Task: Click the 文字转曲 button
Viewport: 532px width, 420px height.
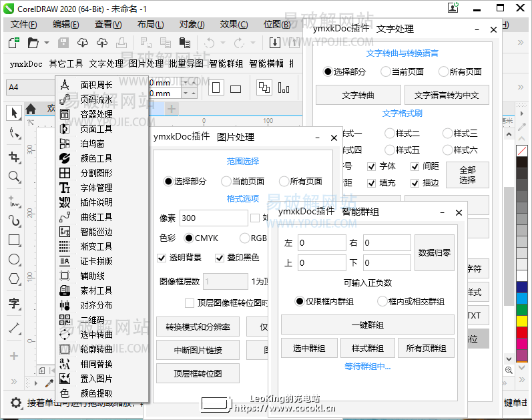Action: point(358,95)
